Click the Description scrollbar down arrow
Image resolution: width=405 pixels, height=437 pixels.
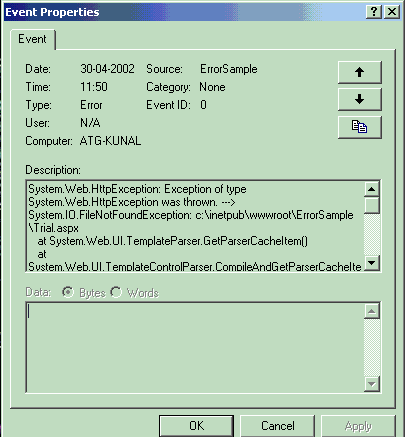click(x=371, y=262)
